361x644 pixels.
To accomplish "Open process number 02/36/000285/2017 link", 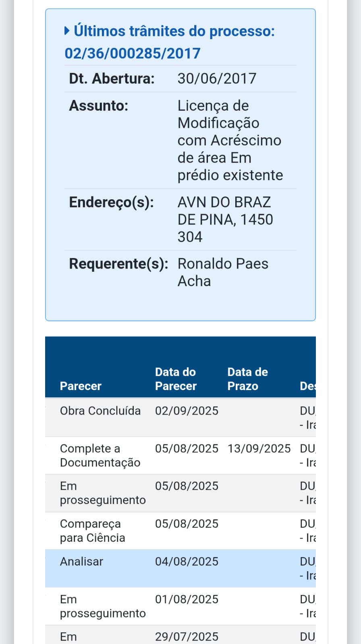I will (x=133, y=53).
